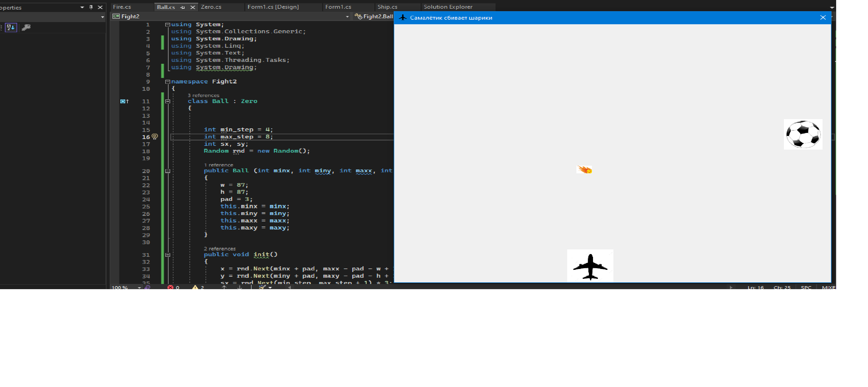Click 'this.maxy' on line 28
868x387 pixels.
pyautogui.click(x=239, y=228)
